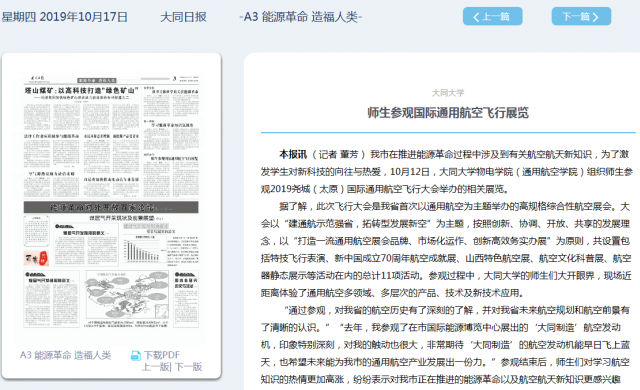The width and height of the screenshot is (640, 390).
Task: Click the paragraph beginning 据了解，此次飞行大会
Action: point(446,250)
